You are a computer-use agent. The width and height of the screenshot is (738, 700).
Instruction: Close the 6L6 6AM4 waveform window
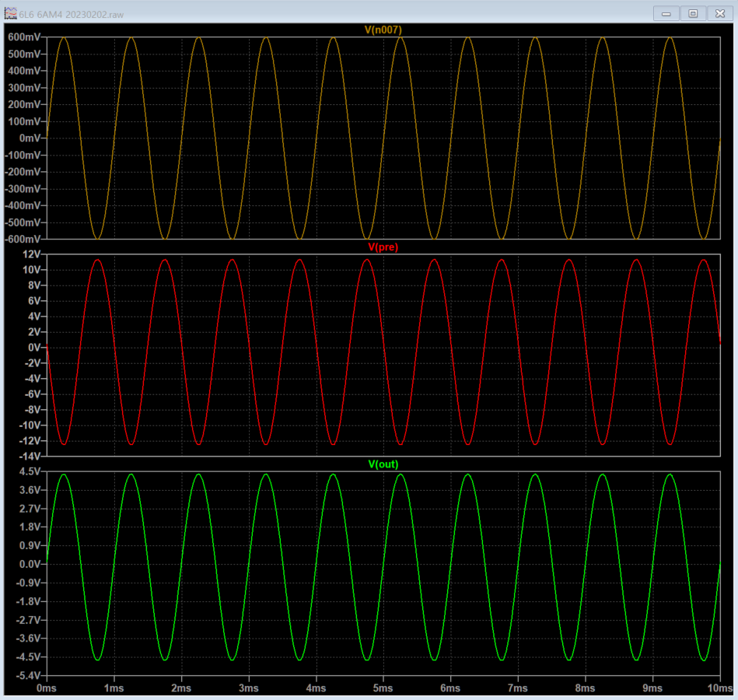click(719, 14)
